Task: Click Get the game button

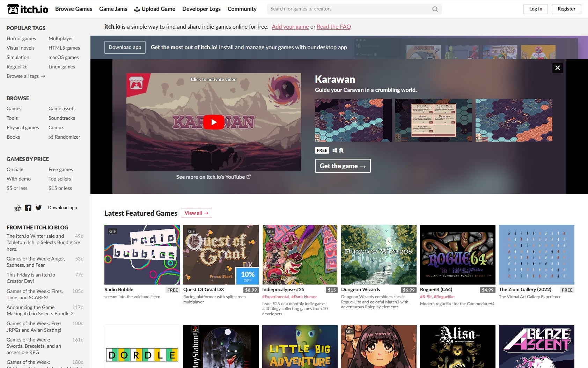Action: (343, 166)
